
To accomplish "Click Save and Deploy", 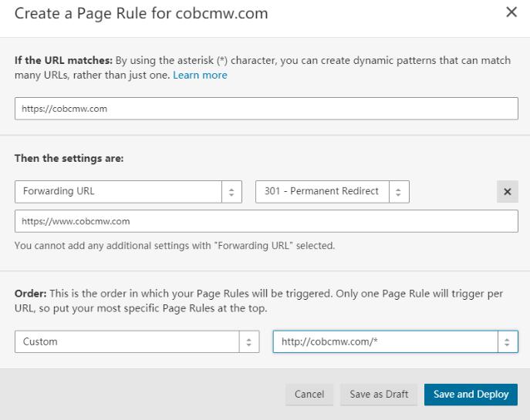I will pos(471,394).
